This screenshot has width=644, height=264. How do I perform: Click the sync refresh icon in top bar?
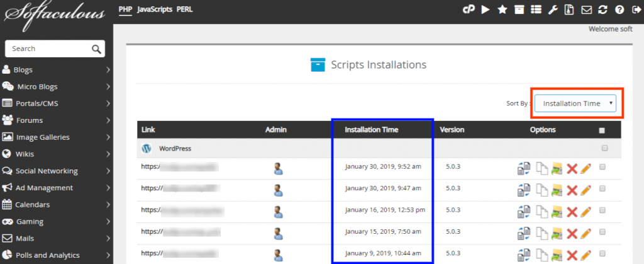tap(602, 10)
